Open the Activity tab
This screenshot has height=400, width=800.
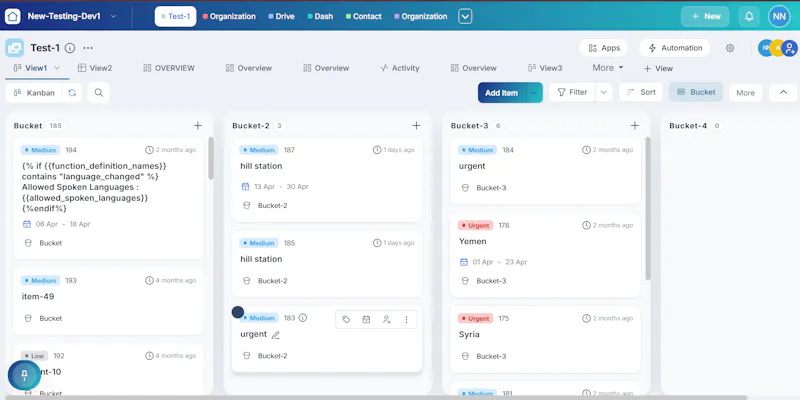pyautogui.click(x=399, y=68)
